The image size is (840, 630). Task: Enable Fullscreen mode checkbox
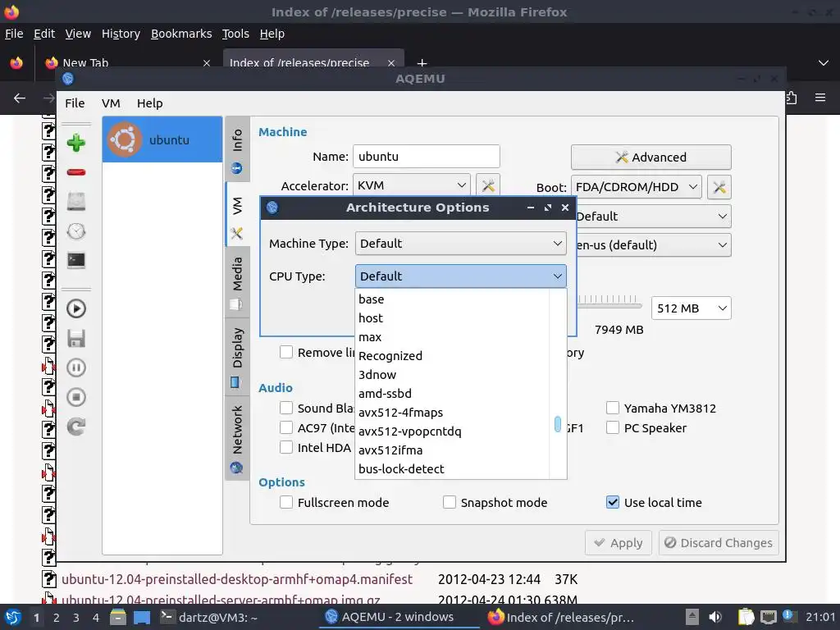286,502
